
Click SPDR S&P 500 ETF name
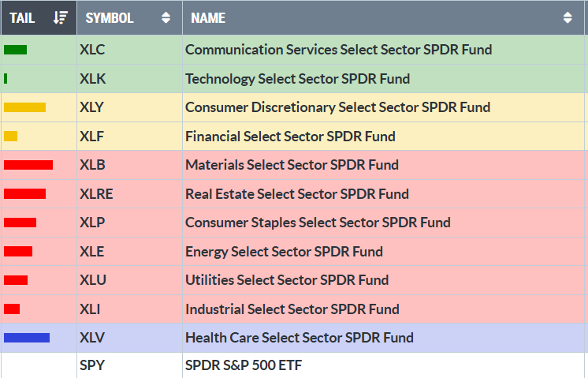pyautogui.click(x=244, y=366)
